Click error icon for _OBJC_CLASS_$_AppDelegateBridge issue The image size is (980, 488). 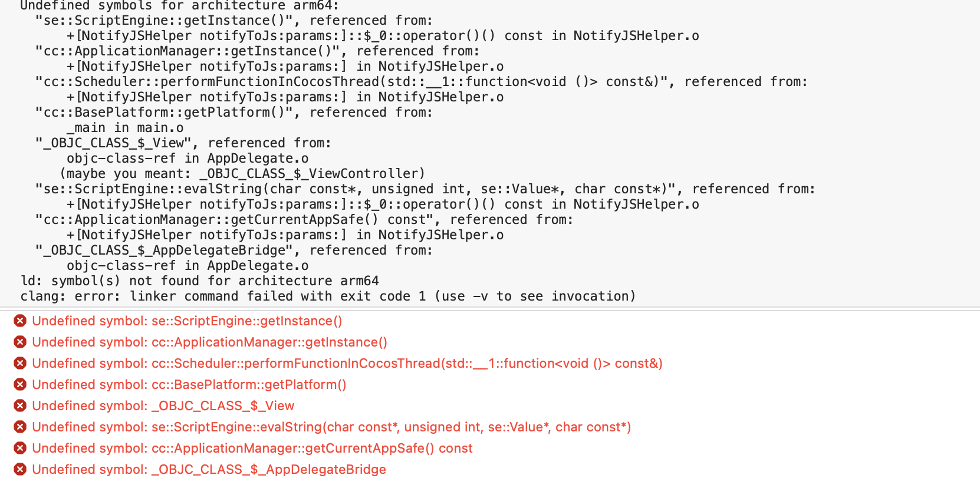point(20,469)
